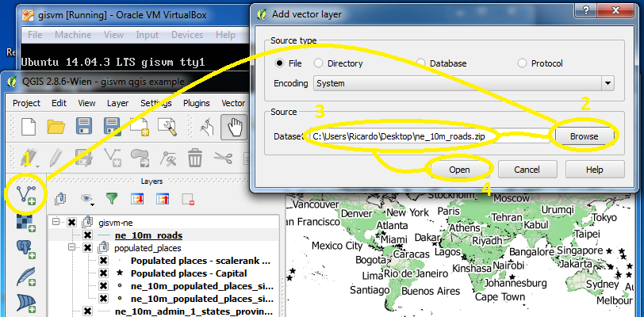
Task: Click the Add MSSQL Layer sail icon
Action: [25, 304]
